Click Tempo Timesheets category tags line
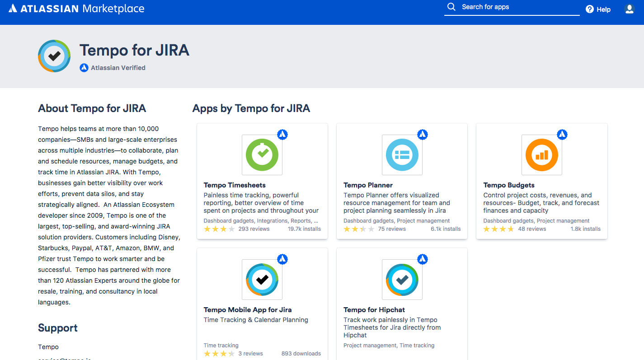 click(261, 221)
